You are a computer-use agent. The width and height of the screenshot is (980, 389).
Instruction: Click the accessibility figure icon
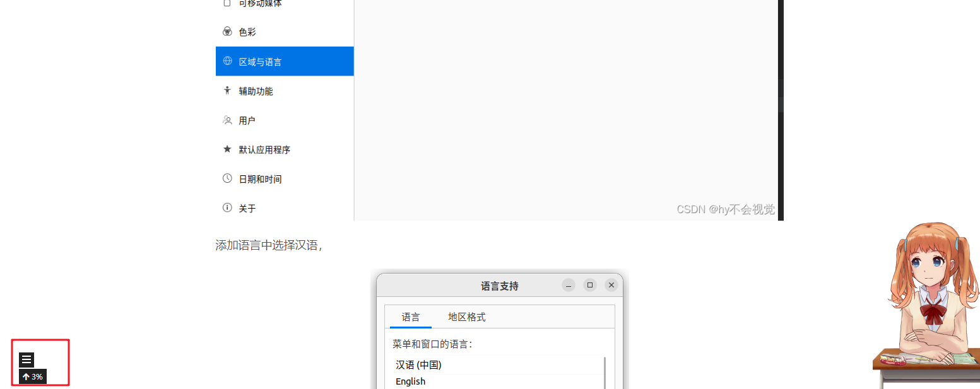point(228,91)
